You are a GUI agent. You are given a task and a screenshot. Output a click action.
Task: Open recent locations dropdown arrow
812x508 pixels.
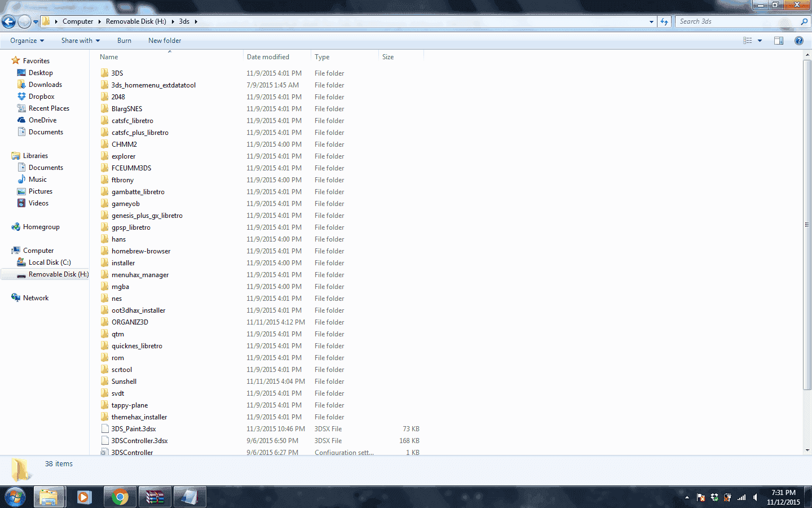(x=36, y=22)
